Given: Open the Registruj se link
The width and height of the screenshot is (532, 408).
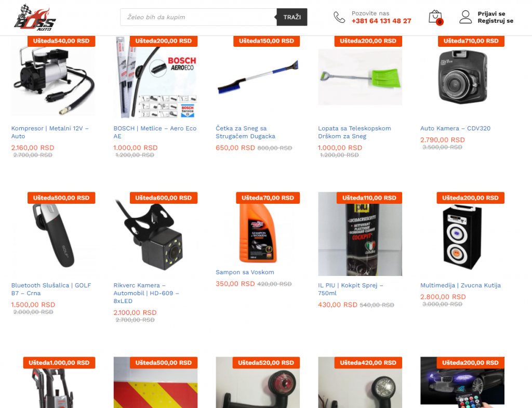Looking at the screenshot, I should click(x=495, y=21).
